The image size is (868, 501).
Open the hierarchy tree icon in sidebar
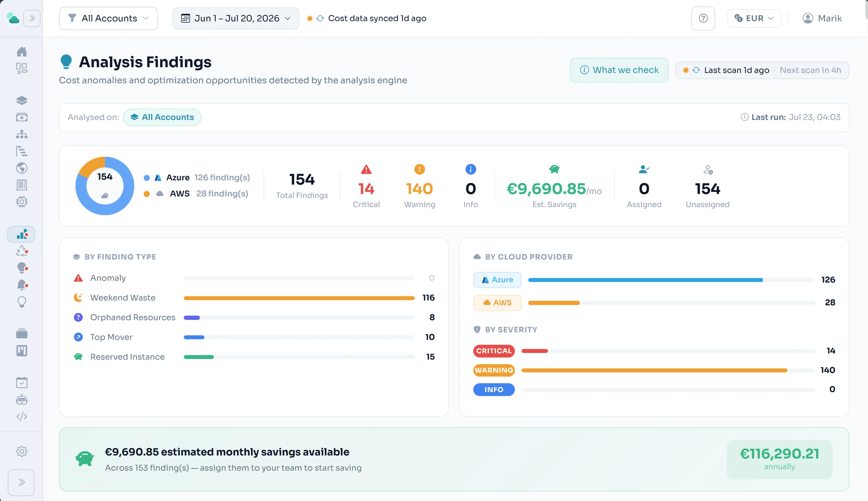click(21, 134)
